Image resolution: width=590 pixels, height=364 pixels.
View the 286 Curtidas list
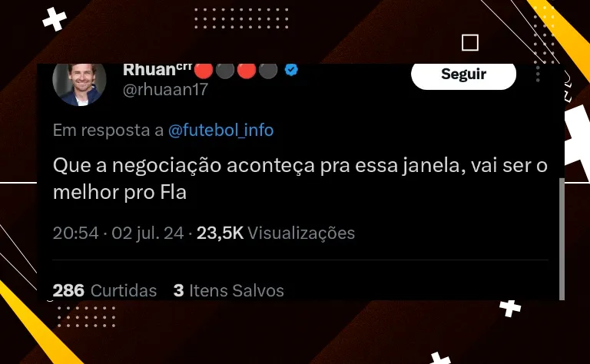point(104,291)
